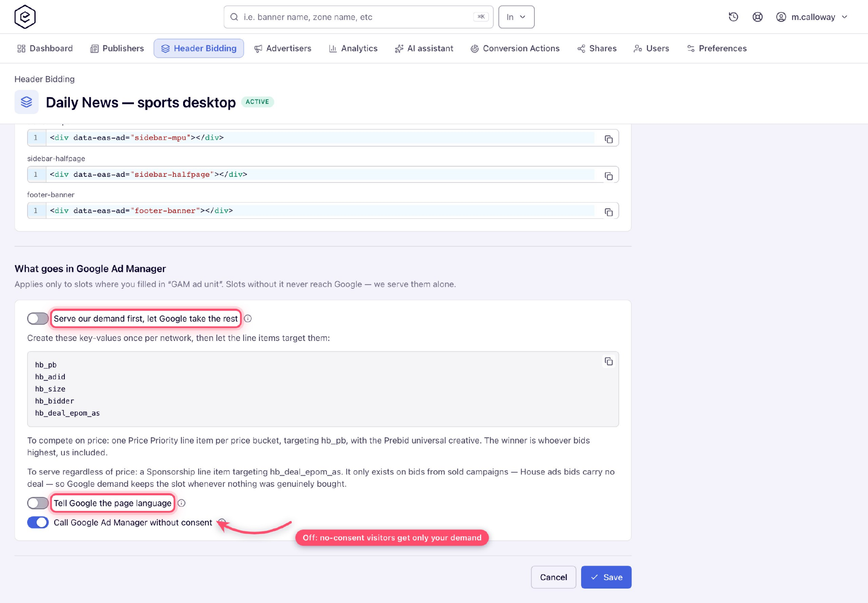Select the Header Bidding tab
868x603 pixels.
tap(199, 48)
